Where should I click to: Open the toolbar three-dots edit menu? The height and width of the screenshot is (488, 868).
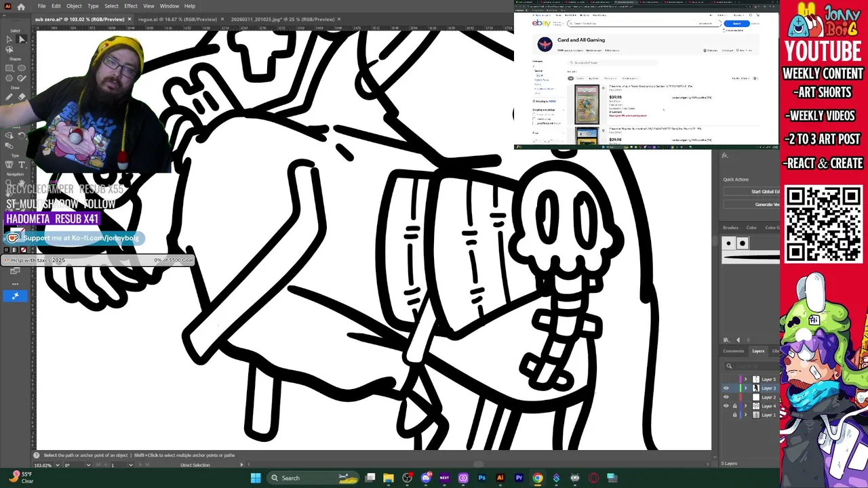[x=16, y=283]
